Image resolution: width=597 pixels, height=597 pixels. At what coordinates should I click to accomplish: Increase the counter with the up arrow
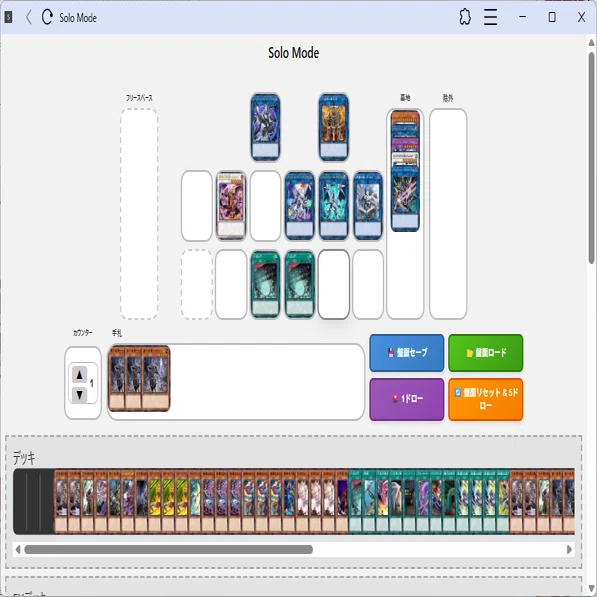79,375
